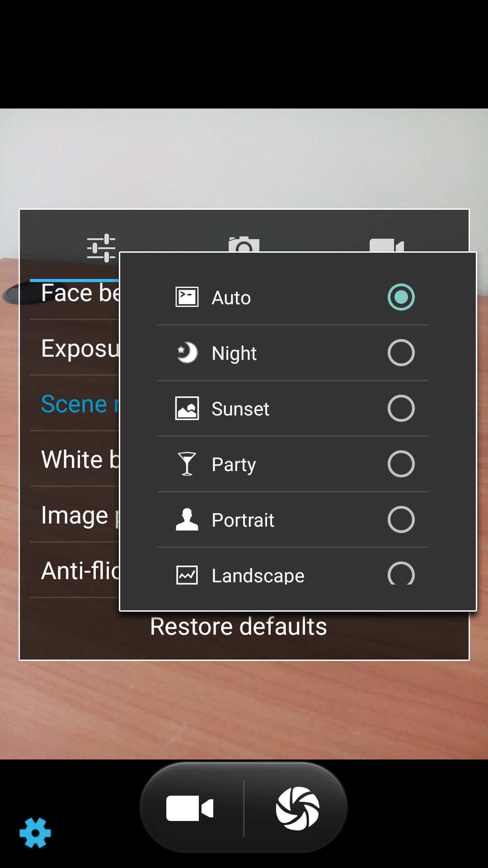Screen dimensions: 488x868
Task: Choose the Sunset radio button
Action: point(401,408)
